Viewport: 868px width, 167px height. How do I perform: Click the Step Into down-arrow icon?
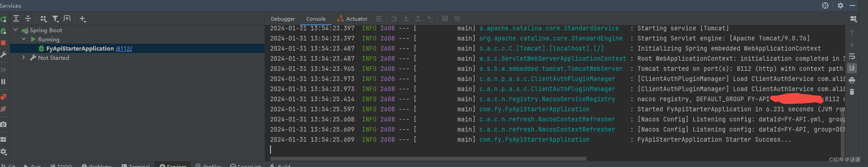(406, 18)
